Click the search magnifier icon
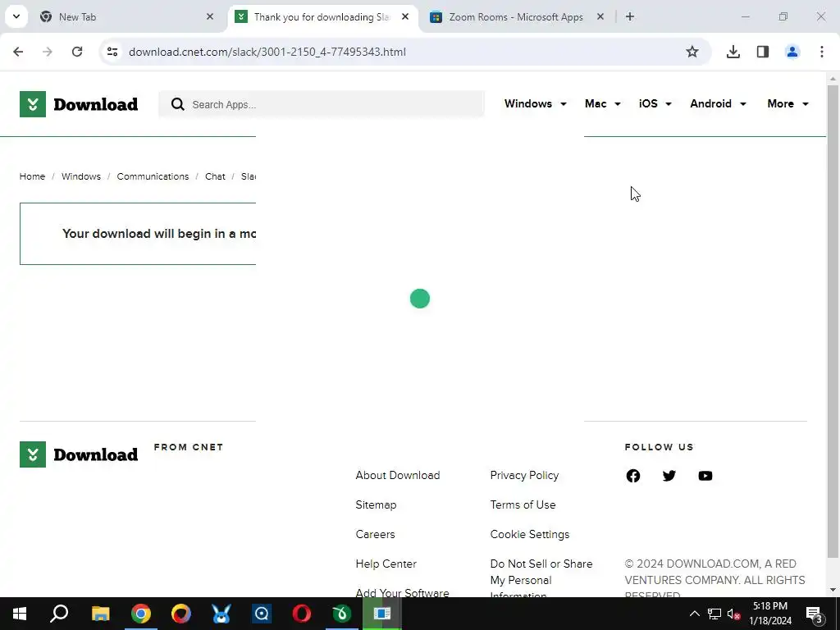This screenshot has height=630, width=840. pyautogui.click(x=178, y=104)
